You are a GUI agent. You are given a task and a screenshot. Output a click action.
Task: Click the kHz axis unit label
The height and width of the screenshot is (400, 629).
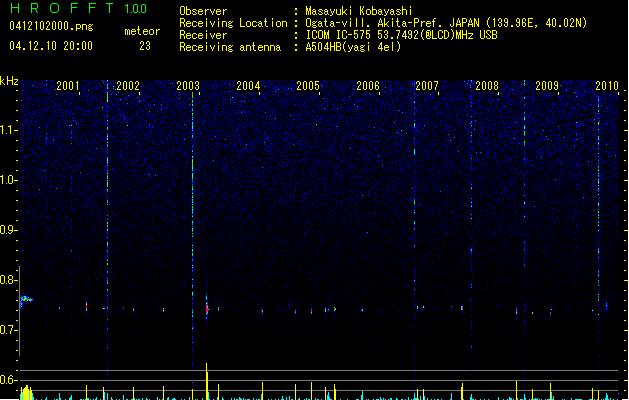(x=9, y=81)
